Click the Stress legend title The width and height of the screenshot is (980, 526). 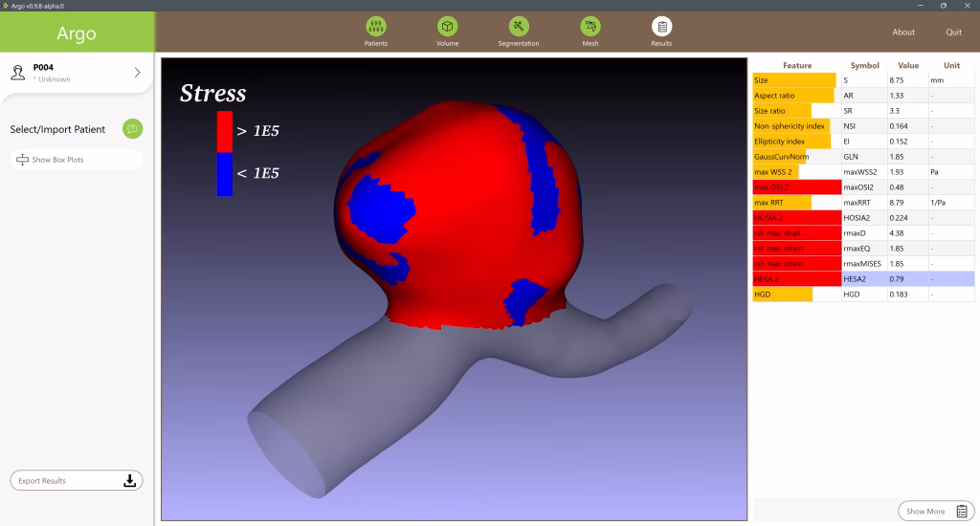[x=213, y=93]
